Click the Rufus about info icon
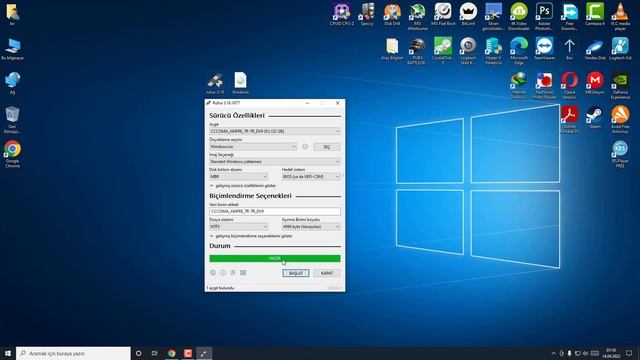The width and height of the screenshot is (640, 360). pos(223,273)
